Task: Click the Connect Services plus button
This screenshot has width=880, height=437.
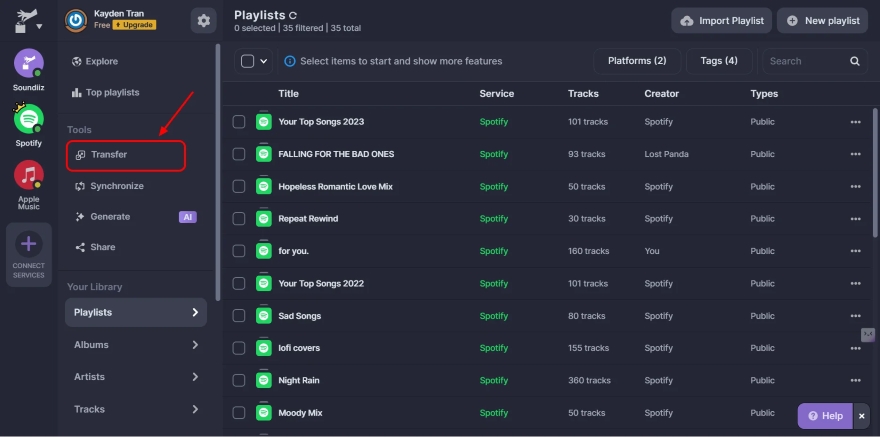Action: [29, 245]
